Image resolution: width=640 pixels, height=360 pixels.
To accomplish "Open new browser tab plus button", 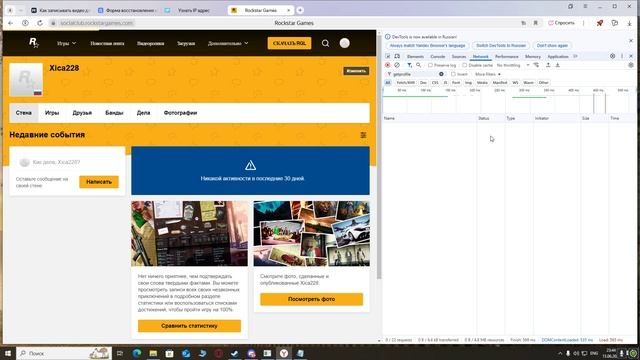I will click(x=300, y=10).
